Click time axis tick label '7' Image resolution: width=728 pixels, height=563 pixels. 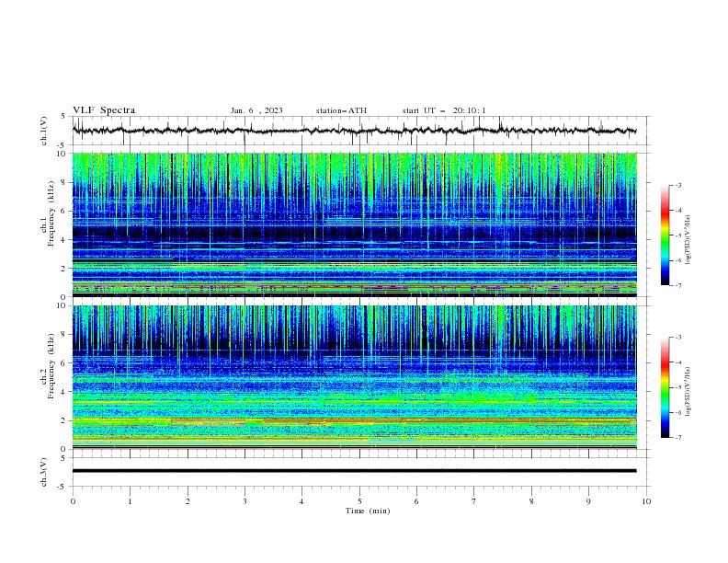(474, 501)
